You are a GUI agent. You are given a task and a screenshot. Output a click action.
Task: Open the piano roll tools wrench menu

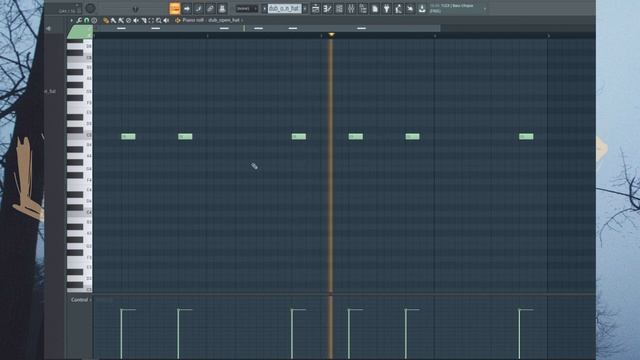coord(79,20)
